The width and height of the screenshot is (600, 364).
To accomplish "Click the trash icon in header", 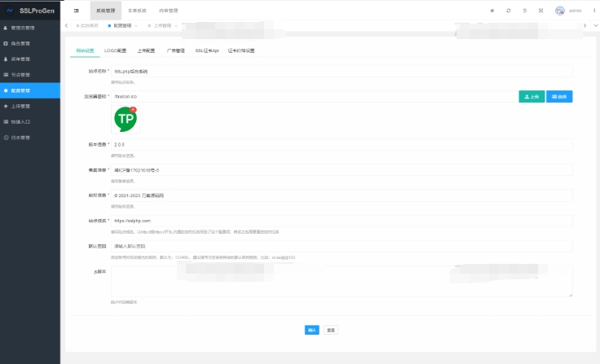I will pos(525,11).
